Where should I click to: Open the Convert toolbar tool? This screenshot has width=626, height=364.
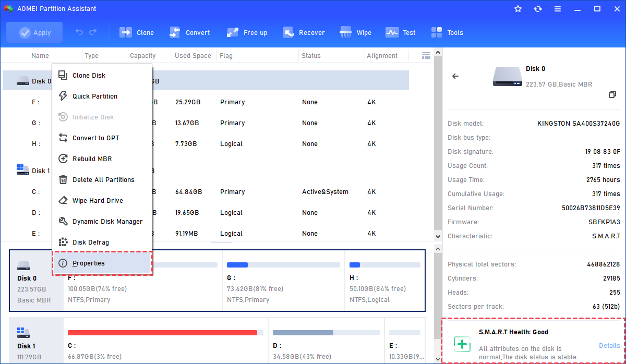tap(190, 32)
